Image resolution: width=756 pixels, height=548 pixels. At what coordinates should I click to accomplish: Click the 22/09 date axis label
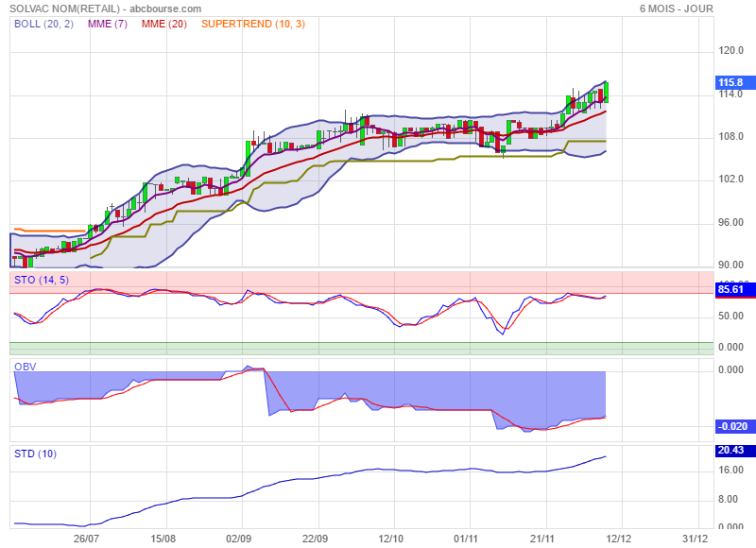315,539
